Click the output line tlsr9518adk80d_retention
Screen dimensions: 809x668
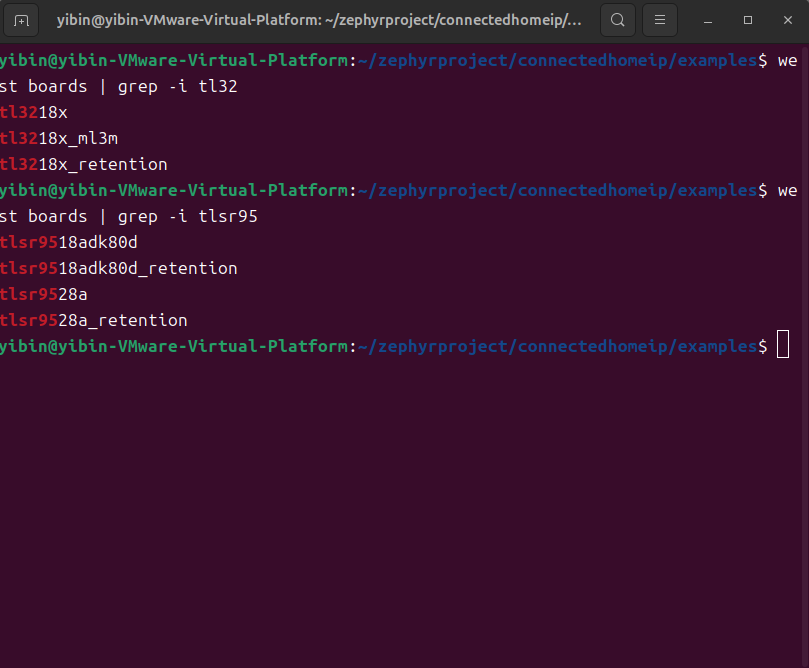click(x=119, y=268)
